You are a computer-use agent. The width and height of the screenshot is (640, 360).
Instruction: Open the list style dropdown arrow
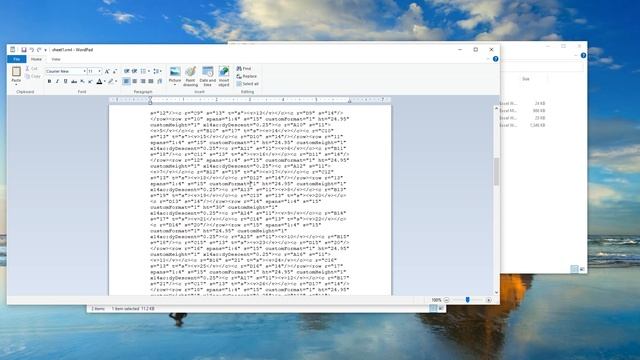point(149,71)
